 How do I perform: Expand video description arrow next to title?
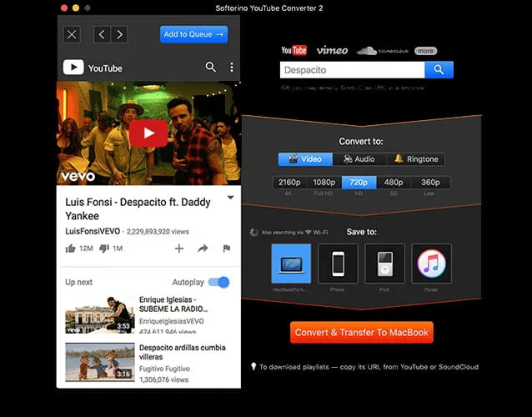pos(230,198)
